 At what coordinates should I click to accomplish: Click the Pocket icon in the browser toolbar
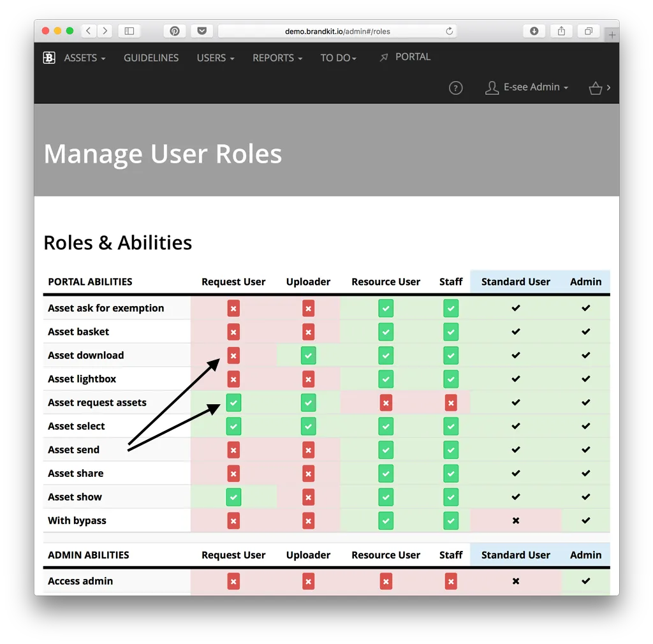202,31
